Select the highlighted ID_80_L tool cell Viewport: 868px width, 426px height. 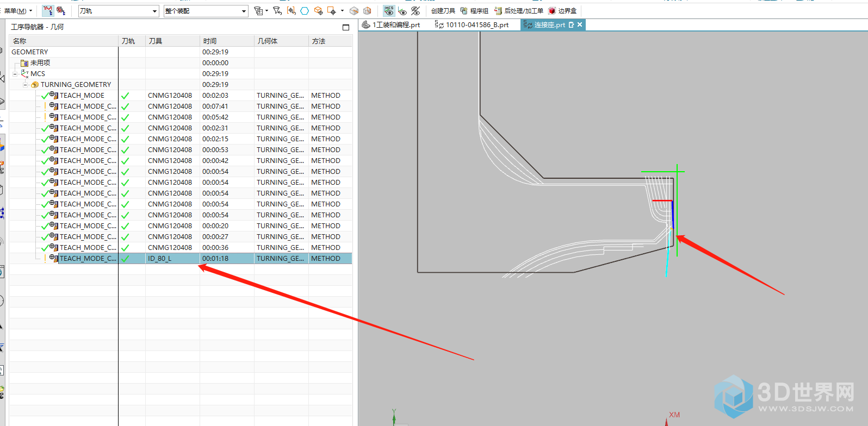click(x=172, y=259)
